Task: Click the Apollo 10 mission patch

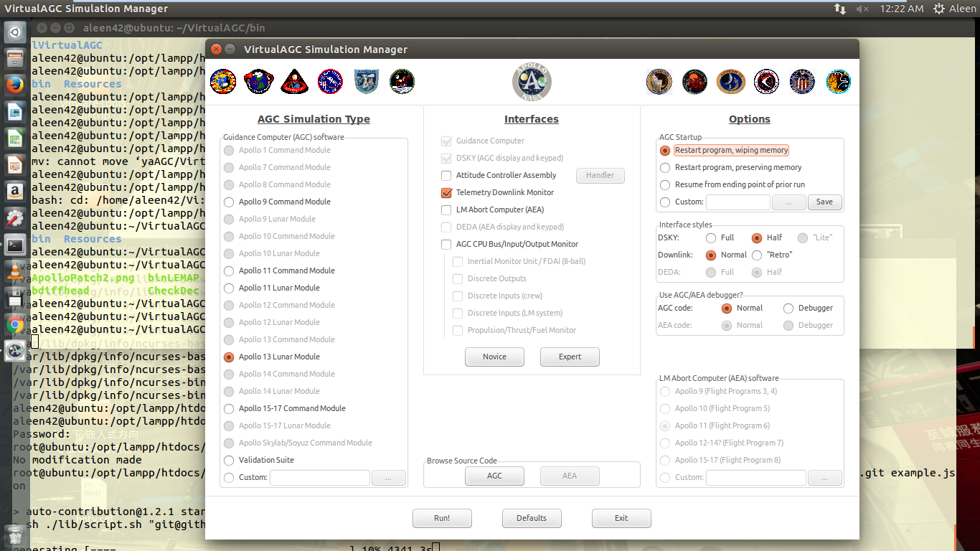Action: (367, 82)
